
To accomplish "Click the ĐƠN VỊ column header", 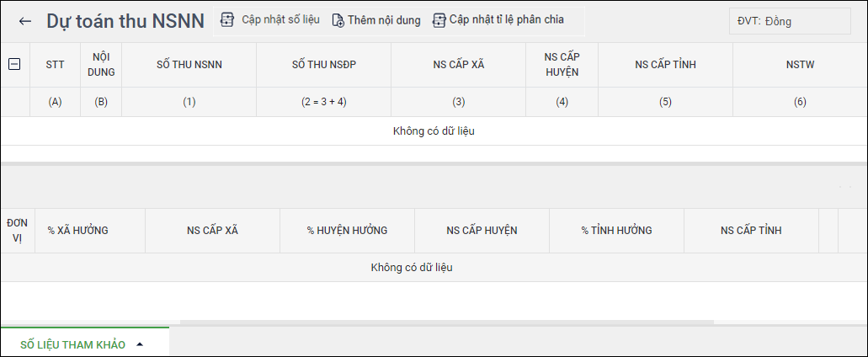I will pos(17,231).
